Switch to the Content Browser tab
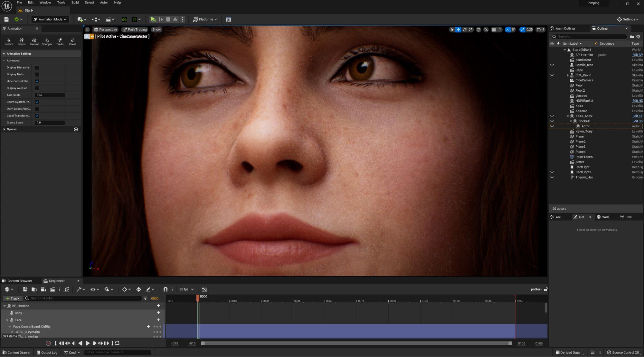The width and height of the screenshot is (644, 357). (x=20, y=281)
